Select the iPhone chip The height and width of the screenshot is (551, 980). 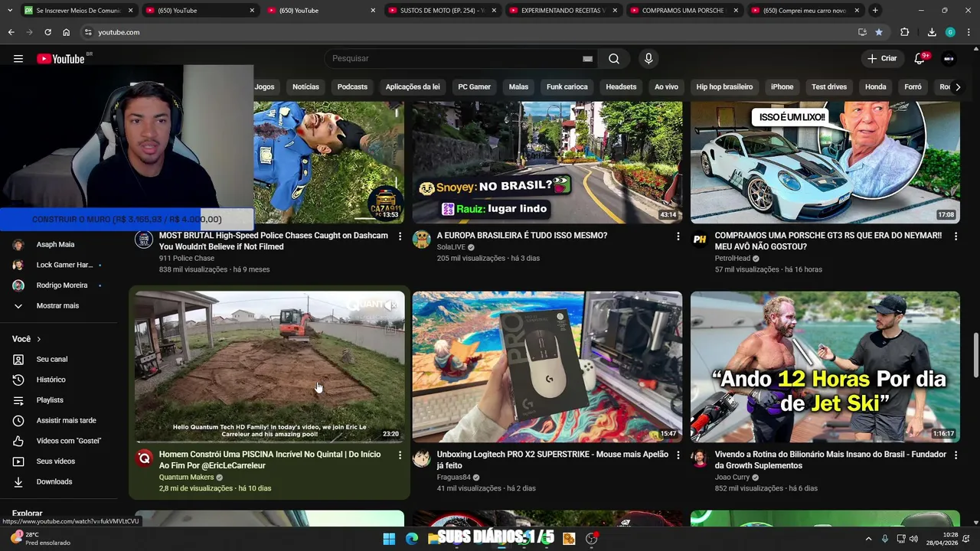pyautogui.click(x=782, y=87)
